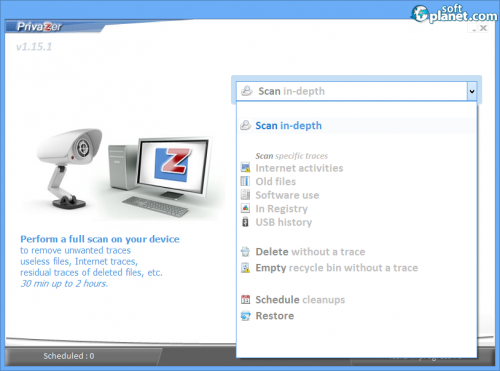Minimize the PrivaZer window
The height and width of the screenshot is (371, 500).
tap(474, 29)
